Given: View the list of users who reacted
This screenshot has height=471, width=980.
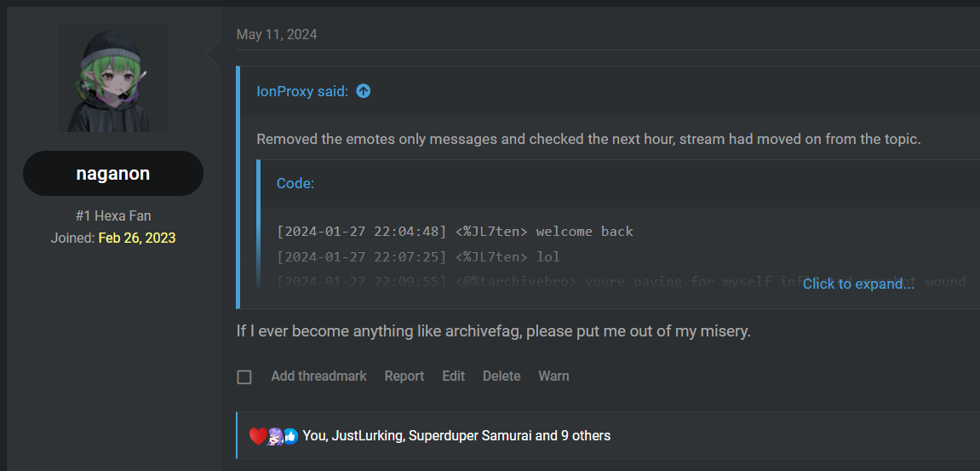Looking at the screenshot, I should (456, 436).
